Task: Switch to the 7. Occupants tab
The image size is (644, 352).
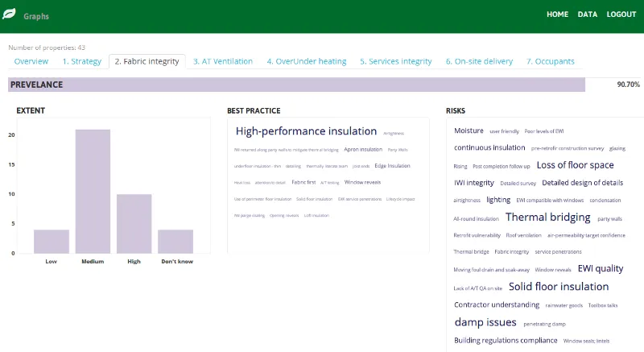Action: (550, 61)
